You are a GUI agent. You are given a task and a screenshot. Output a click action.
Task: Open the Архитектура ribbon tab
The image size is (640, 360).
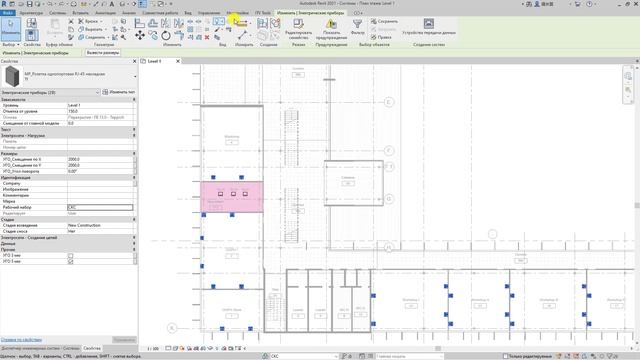[31, 13]
